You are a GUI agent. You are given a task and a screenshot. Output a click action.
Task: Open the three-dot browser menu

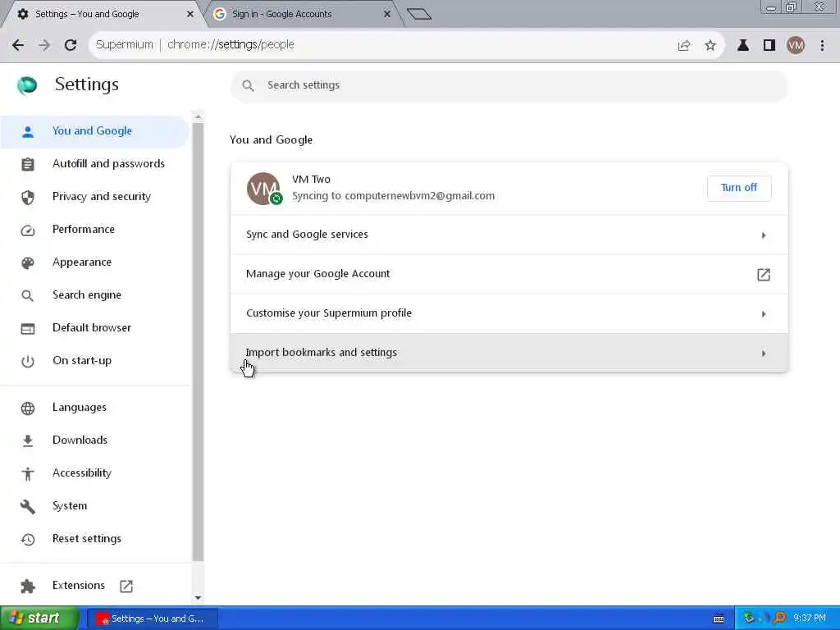click(822, 46)
